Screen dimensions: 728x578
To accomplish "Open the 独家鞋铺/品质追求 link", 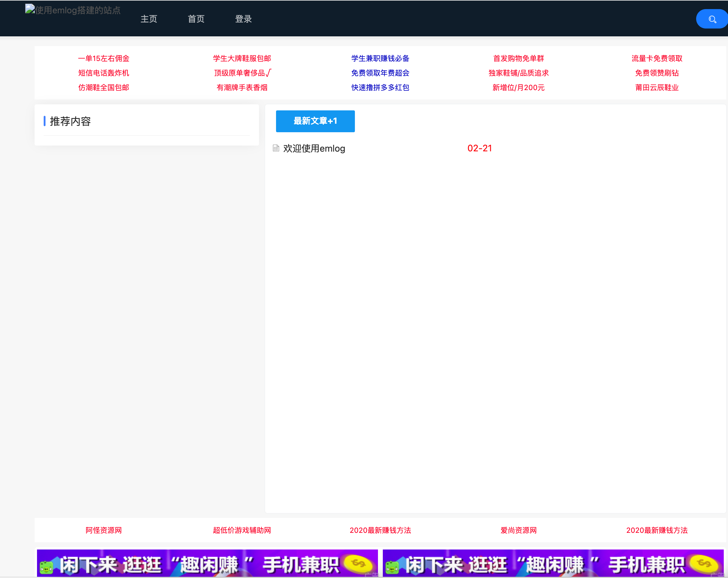I will coord(519,73).
